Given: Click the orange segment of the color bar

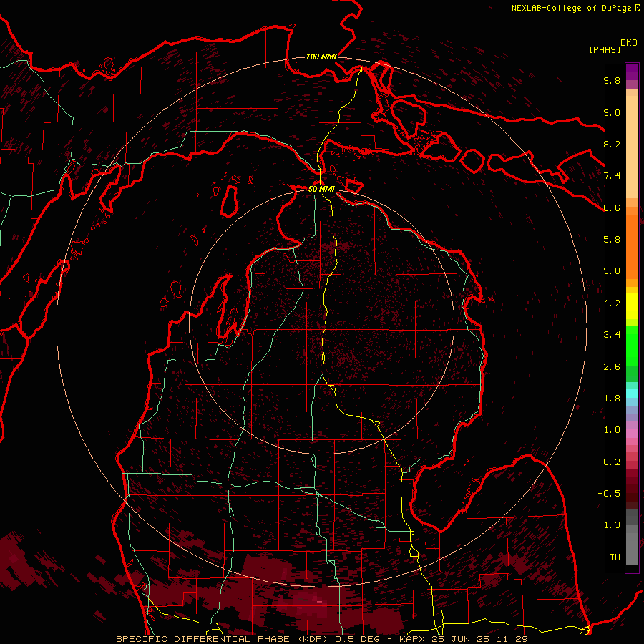Looking at the screenshot, I should click(632, 247).
